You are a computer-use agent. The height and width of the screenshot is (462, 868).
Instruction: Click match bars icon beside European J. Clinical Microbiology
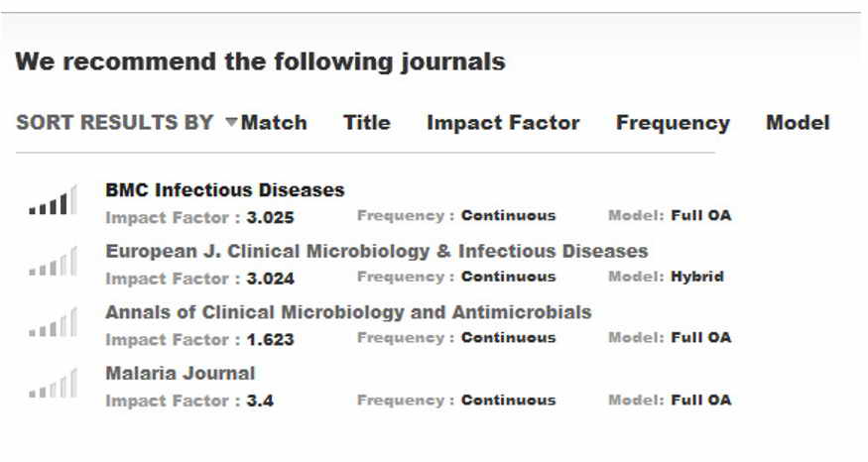[53, 261]
